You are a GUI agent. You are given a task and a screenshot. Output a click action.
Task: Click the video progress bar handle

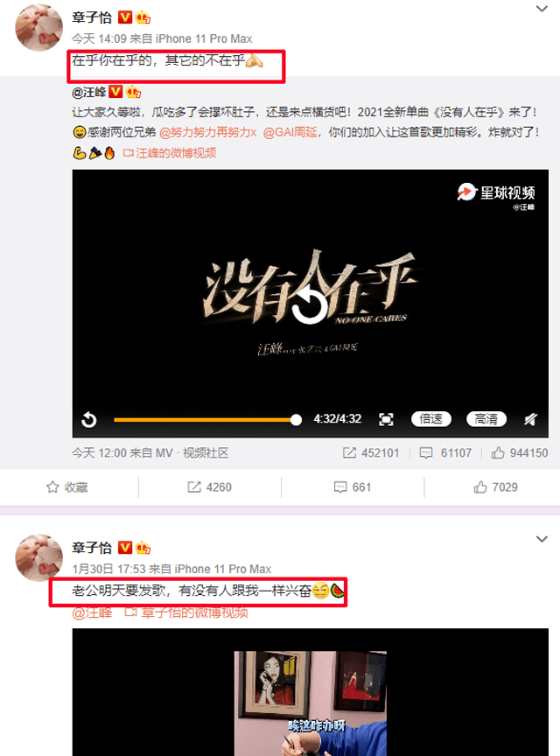[x=296, y=419]
